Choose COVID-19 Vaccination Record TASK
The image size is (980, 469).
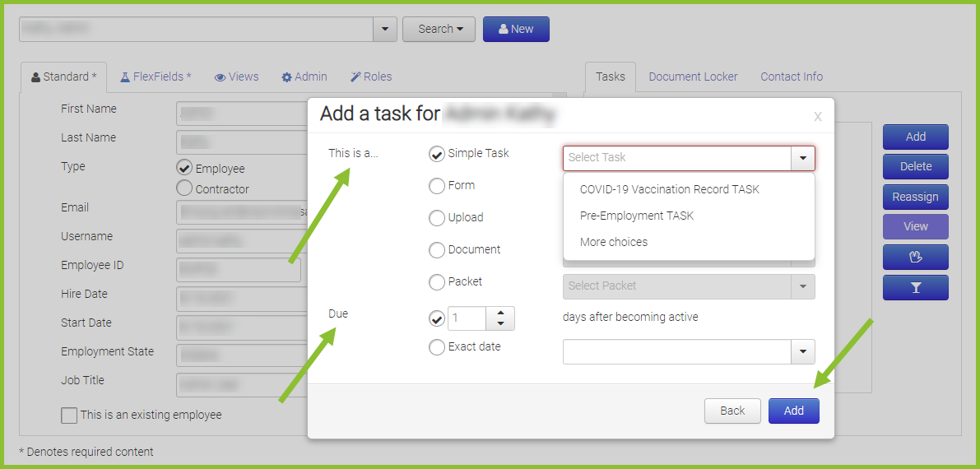pos(669,189)
